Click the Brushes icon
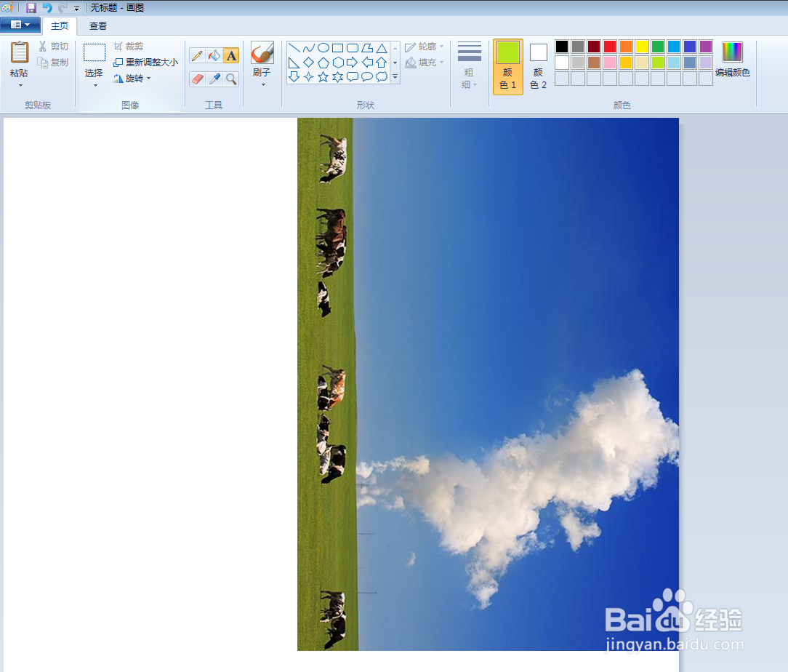This screenshot has width=788, height=672. click(x=262, y=52)
